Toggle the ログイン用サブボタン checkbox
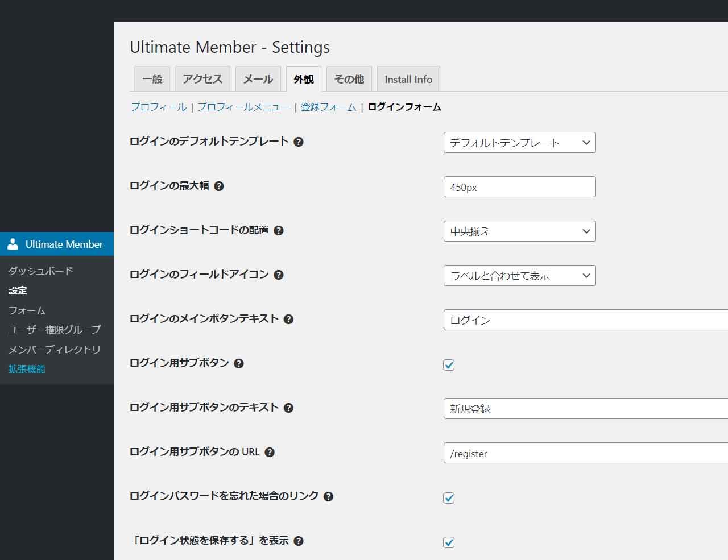 click(x=449, y=365)
